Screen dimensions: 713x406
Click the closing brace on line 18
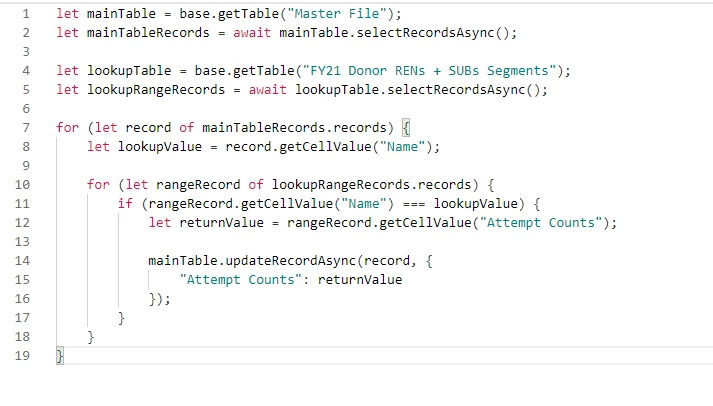click(x=90, y=336)
